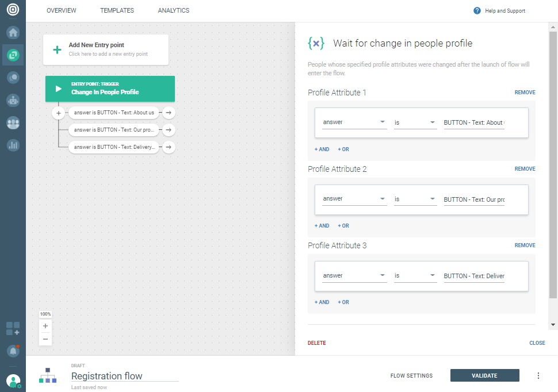
Task: Open the notifications bell icon
Action: [x=13, y=351]
